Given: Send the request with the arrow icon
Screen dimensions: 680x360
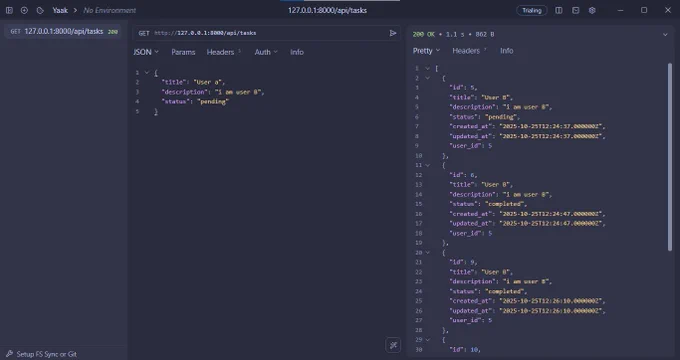Looking at the screenshot, I should [x=393, y=33].
